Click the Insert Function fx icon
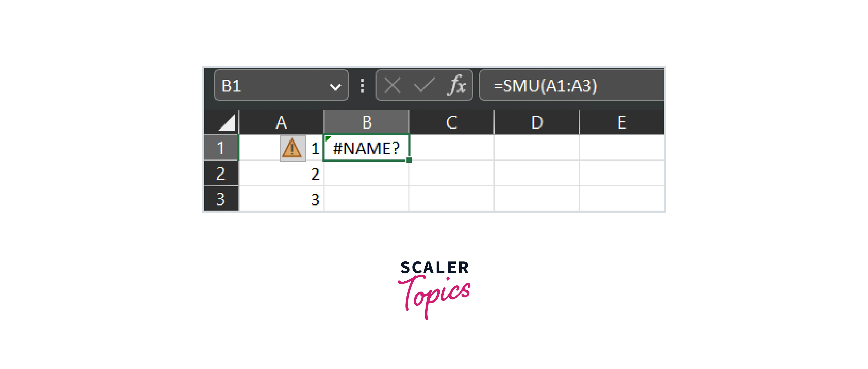This screenshot has width=868, height=369. point(456,85)
